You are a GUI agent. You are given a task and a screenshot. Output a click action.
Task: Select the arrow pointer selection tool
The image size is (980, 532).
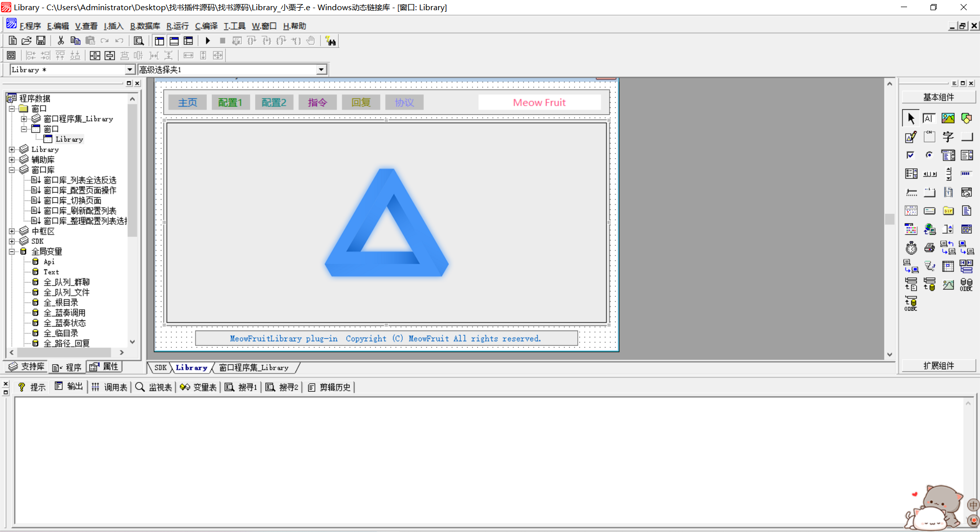tap(911, 118)
